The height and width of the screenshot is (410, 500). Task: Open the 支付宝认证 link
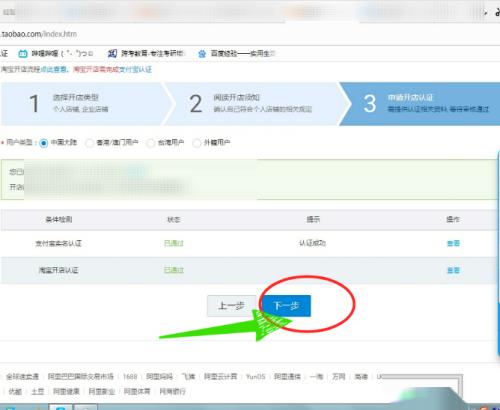[135, 69]
